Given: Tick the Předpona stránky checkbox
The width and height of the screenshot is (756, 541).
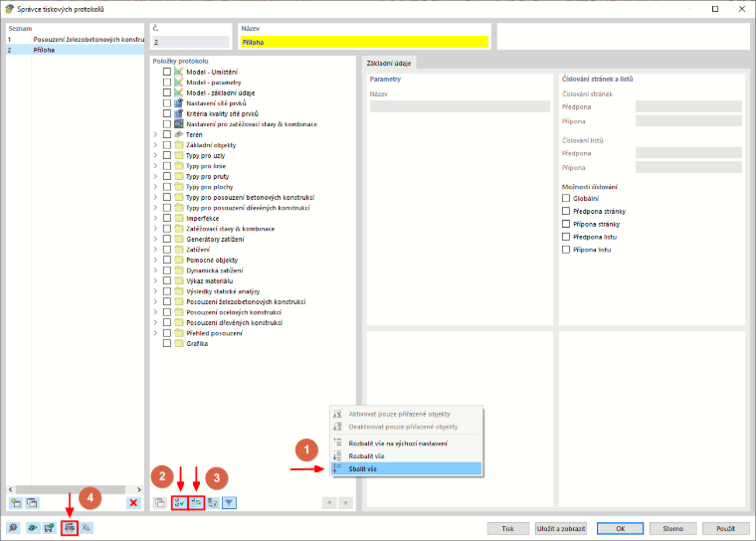Looking at the screenshot, I should click(x=566, y=211).
